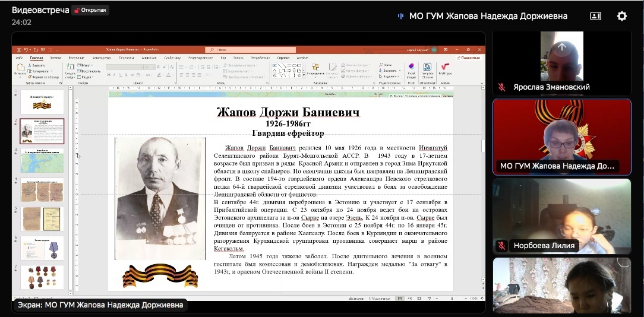This screenshot has width=644, height=317.
Task: Open Shape Effects (Эффекты фигуры) dropdown
Action: (356, 77)
